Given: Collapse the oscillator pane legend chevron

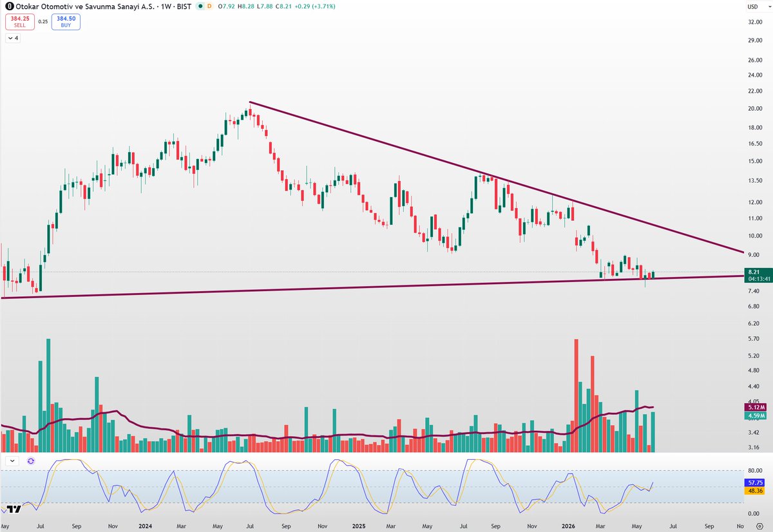Looking at the screenshot, I should coord(14,461).
